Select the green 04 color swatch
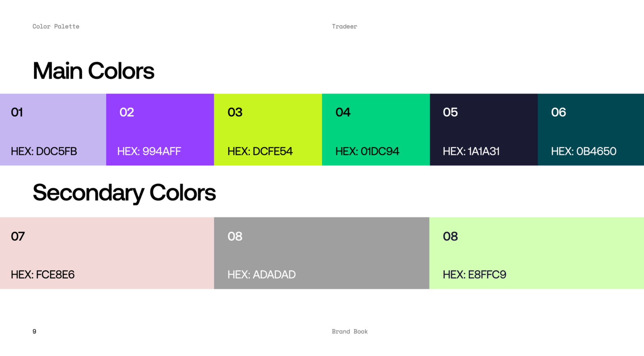644x356 pixels. click(376, 129)
